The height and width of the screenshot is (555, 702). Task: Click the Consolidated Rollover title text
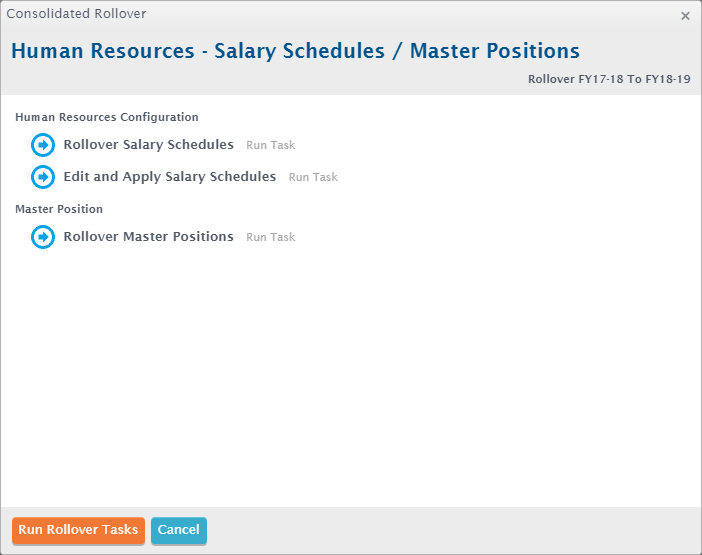pos(76,14)
